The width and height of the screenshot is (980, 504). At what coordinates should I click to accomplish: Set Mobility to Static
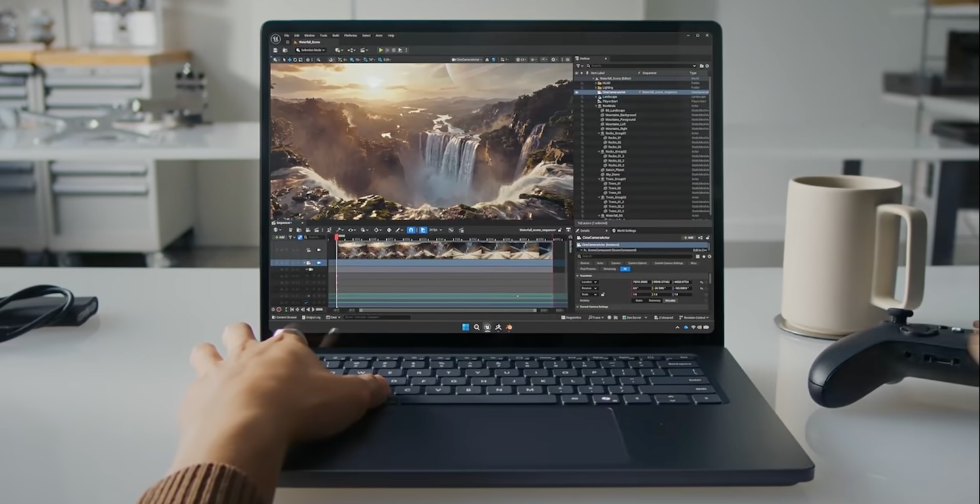pos(639,301)
